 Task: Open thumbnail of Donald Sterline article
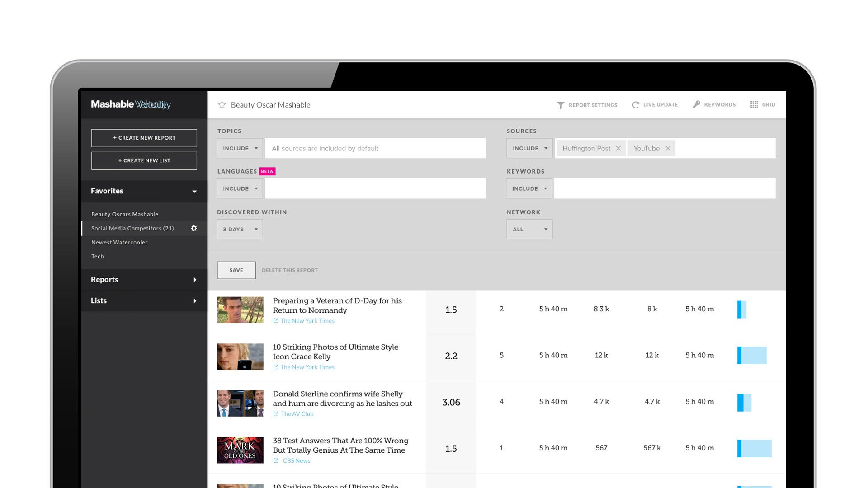[240, 404]
